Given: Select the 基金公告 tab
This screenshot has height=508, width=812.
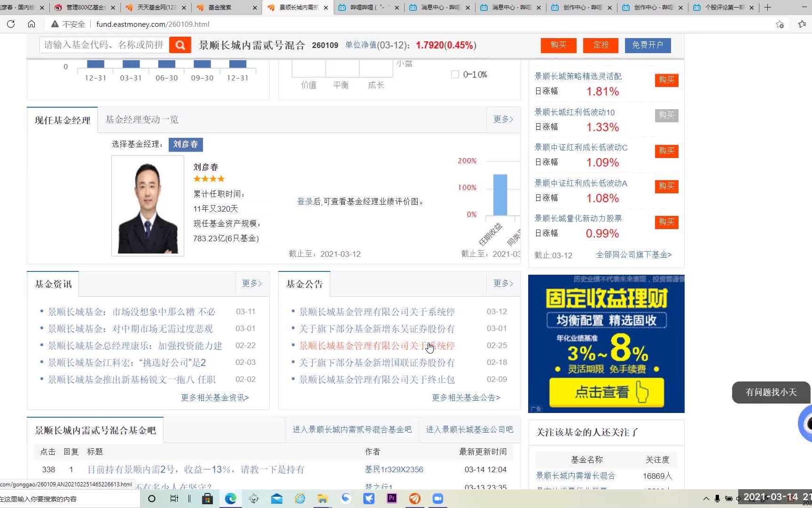Looking at the screenshot, I should coord(304,284).
